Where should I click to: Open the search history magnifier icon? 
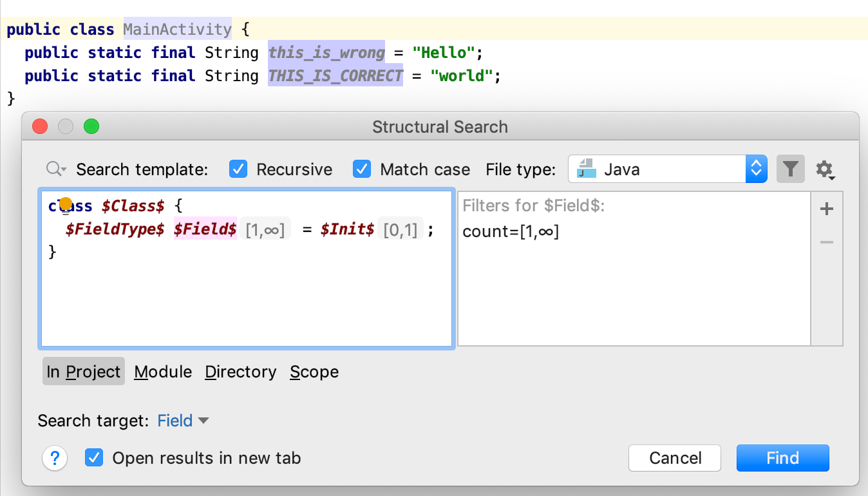click(x=56, y=169)
